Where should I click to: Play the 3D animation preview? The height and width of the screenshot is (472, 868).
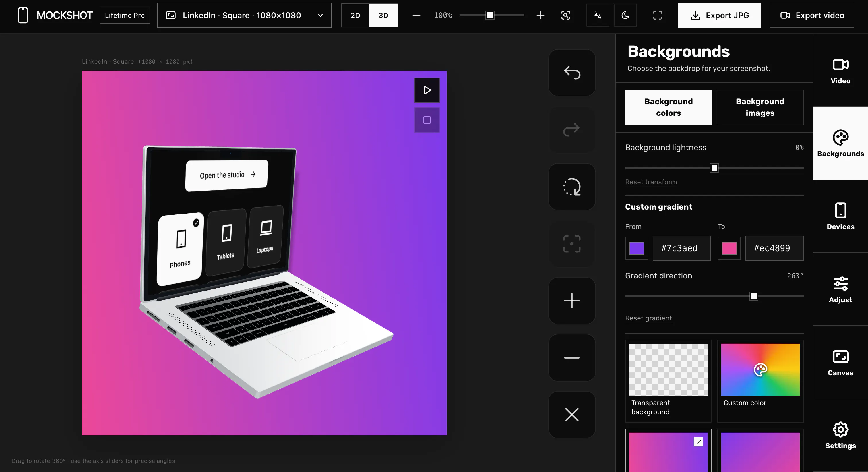point(427,90)
